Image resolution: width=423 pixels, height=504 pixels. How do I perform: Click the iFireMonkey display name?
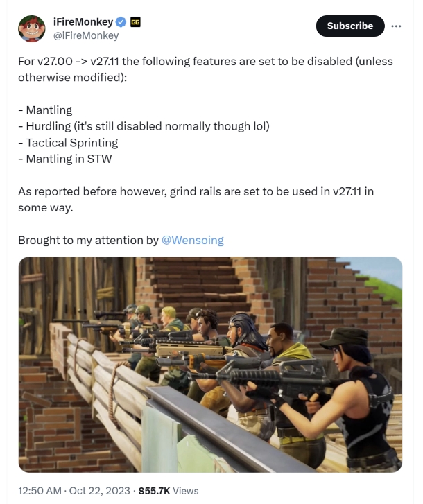83,22
